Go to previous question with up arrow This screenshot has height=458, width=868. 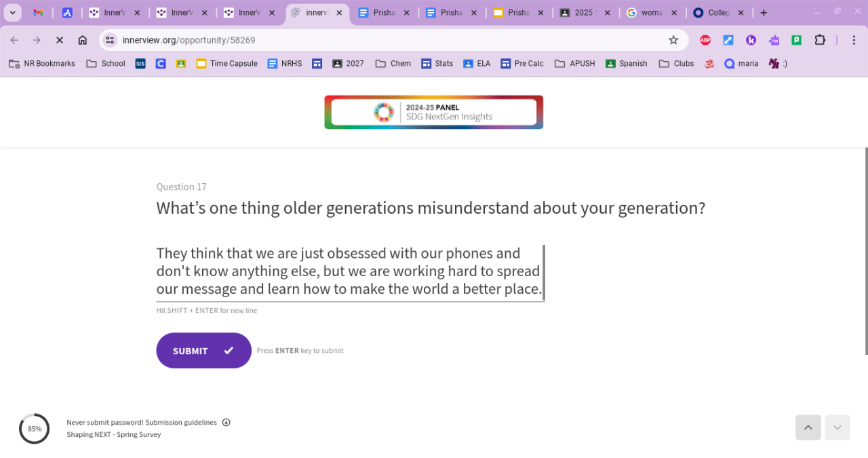[x=808, y=427]
